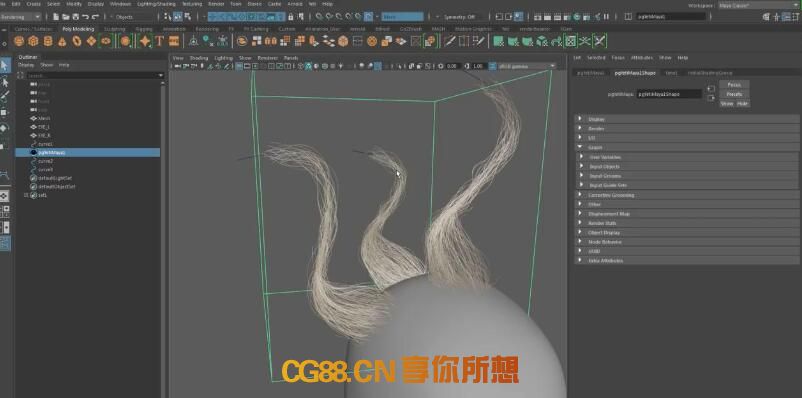Select the polygon sphere shelf icon
Screen dimensions: 802x398
(19, 41)
